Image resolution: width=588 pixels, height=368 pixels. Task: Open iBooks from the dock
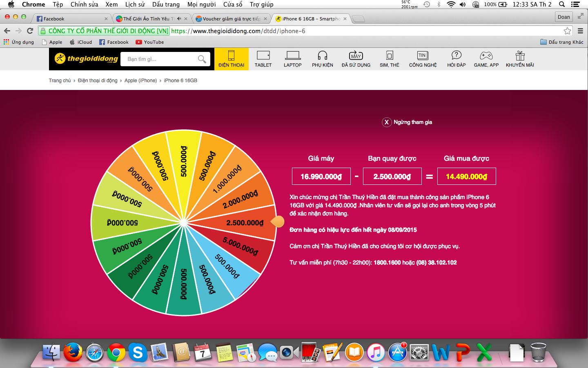[354, 352]
